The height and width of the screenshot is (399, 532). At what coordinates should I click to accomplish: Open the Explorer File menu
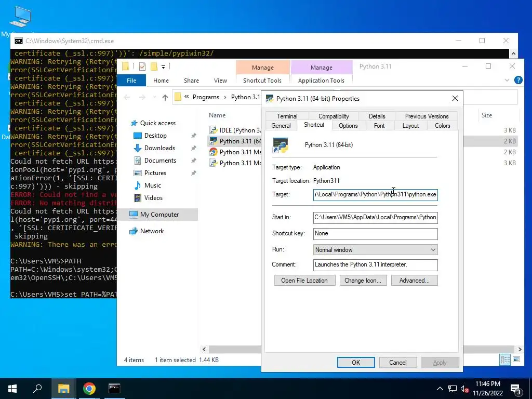pyautogui.click(x=131, y=81)
